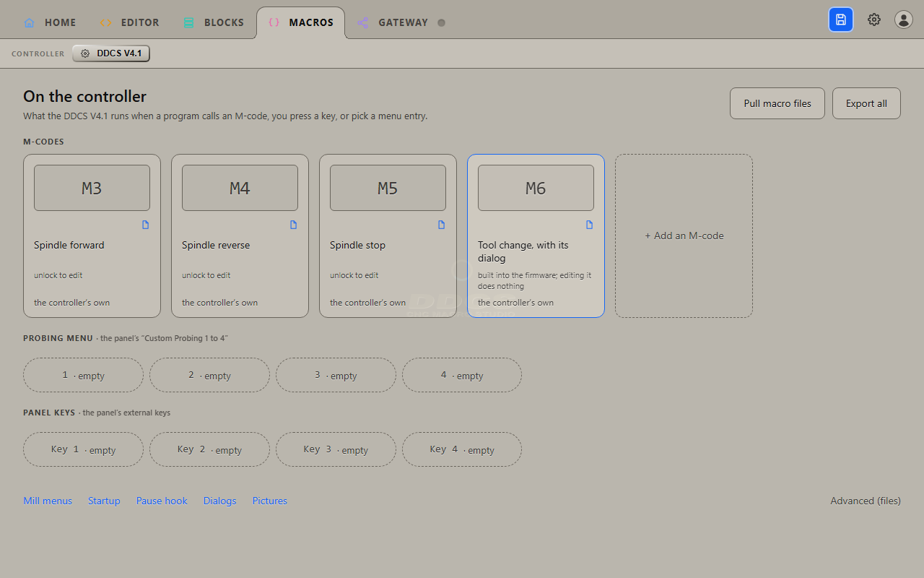Click the file icon on M5 card
The height and width of the screenshot is (578, 924).
(x=441, y=225)
